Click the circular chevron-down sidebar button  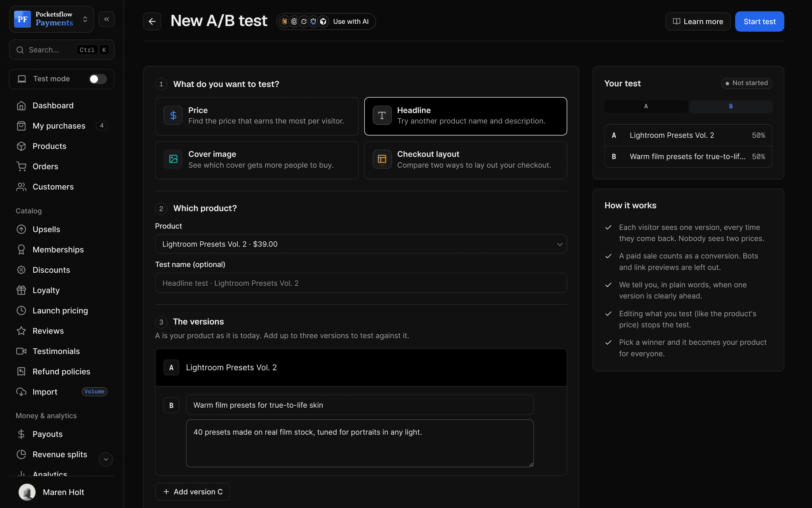coord(106,459)
